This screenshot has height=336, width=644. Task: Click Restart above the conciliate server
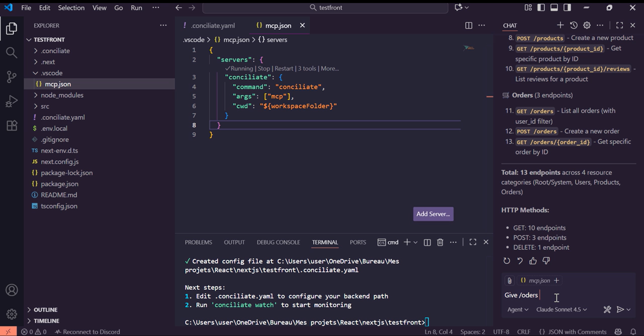point(284,69)
